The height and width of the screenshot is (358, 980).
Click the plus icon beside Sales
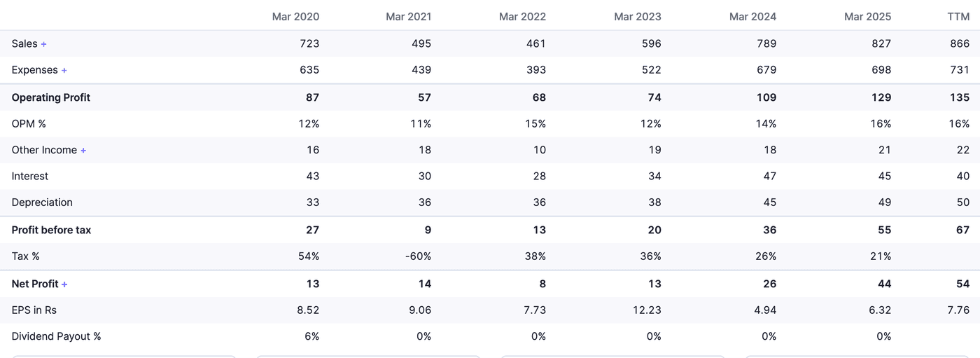(x=43, y=44)
